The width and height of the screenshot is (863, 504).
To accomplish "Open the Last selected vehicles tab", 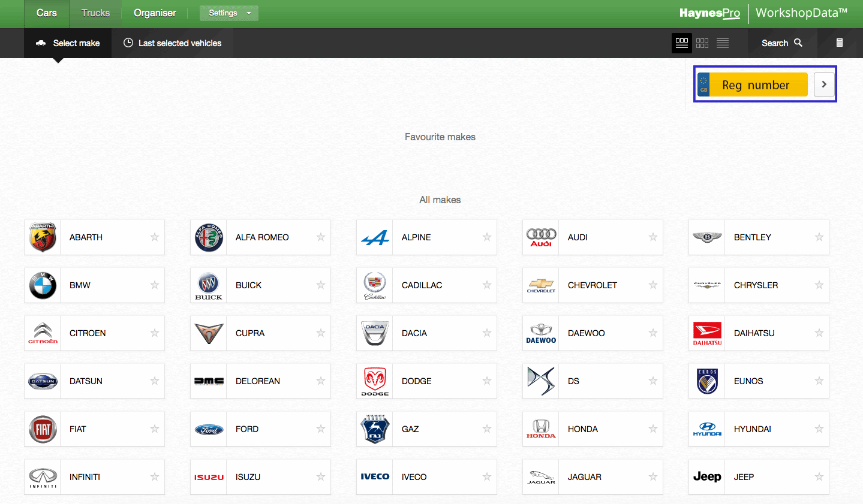I will [172, 43].
